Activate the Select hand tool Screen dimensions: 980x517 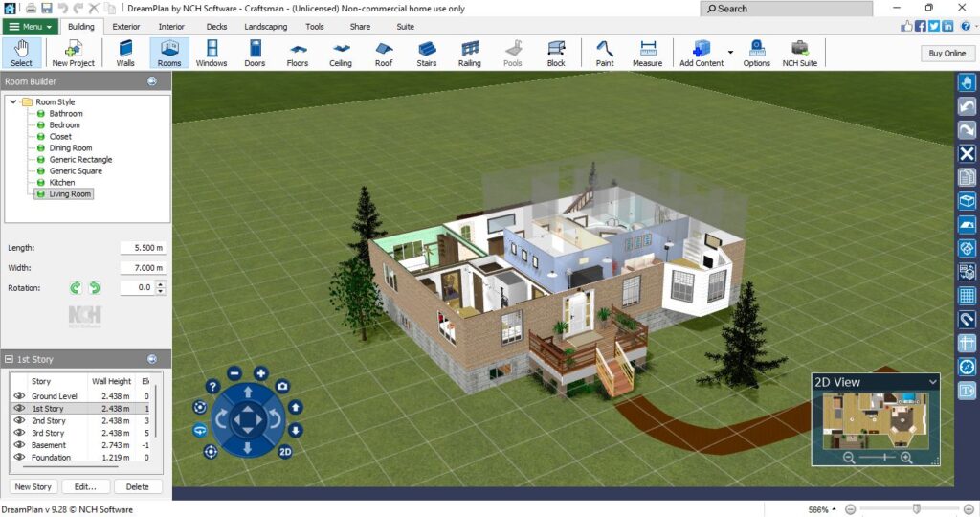[21, 54]
